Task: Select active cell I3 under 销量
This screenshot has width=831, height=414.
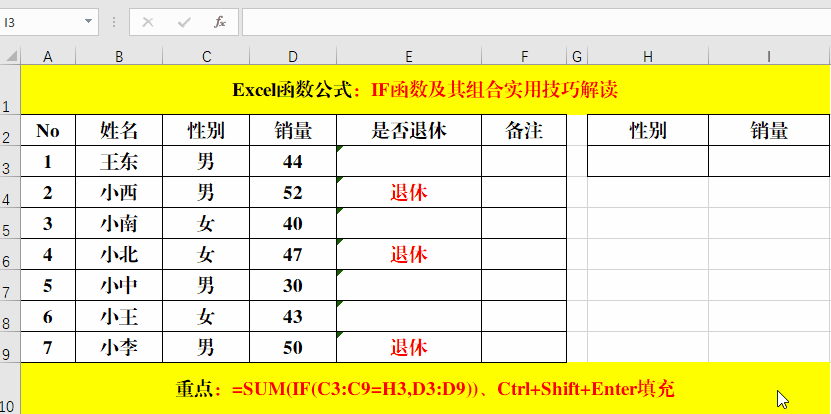Action: click(769, 161)
